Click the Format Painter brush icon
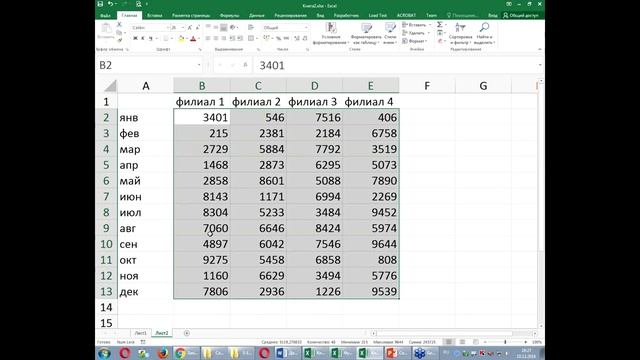This screenshot has width=640, height=360. pos(120,40)
